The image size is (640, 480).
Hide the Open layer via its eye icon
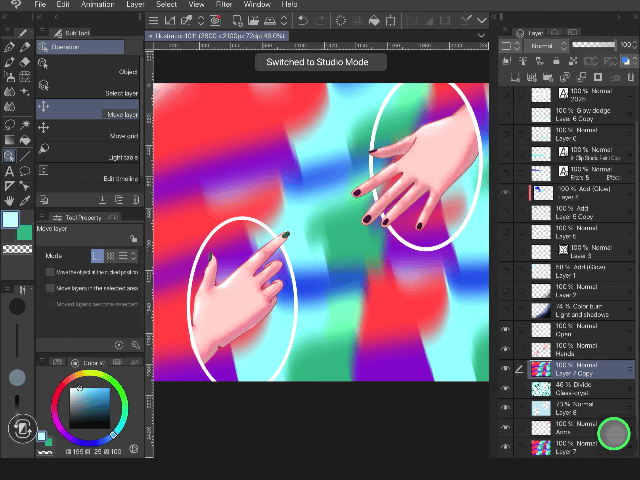pos(506,329)
